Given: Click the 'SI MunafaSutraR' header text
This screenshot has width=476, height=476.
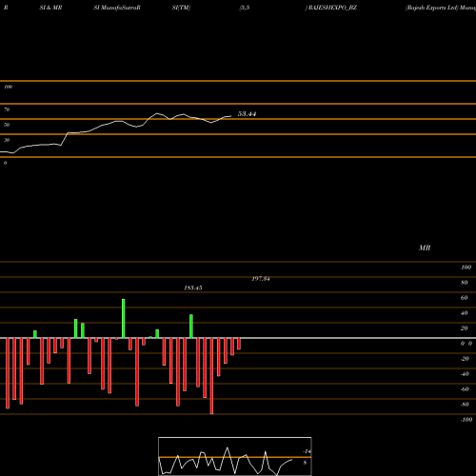Looking at the screenshot, I should pos(117,8).
